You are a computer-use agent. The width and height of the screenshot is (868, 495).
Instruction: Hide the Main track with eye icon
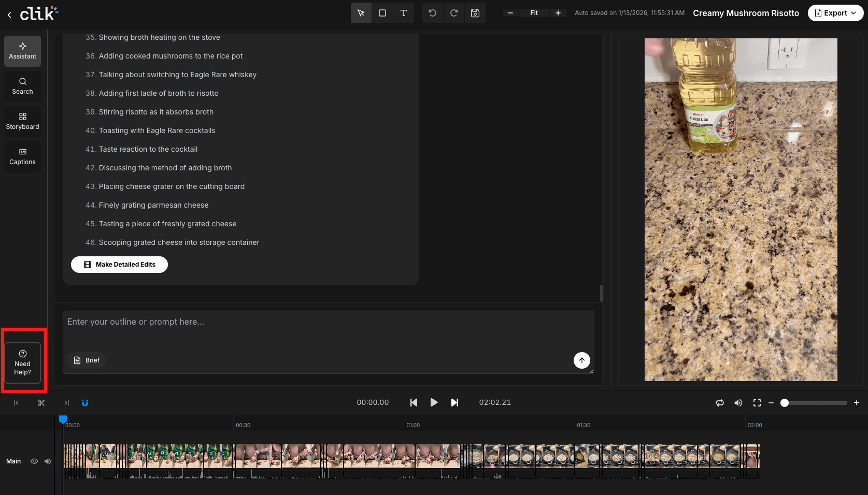click(34, 461)
